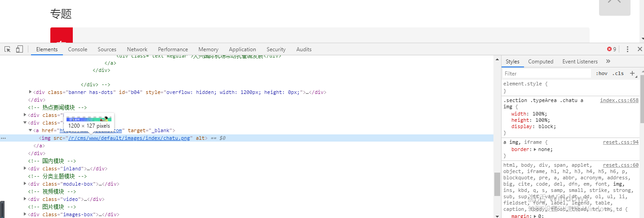Image resolution: width=644 pixels, height=218 pixels.
Task: Switch to the Console tab
Action: pyautogui.click(x=78, y=49)
